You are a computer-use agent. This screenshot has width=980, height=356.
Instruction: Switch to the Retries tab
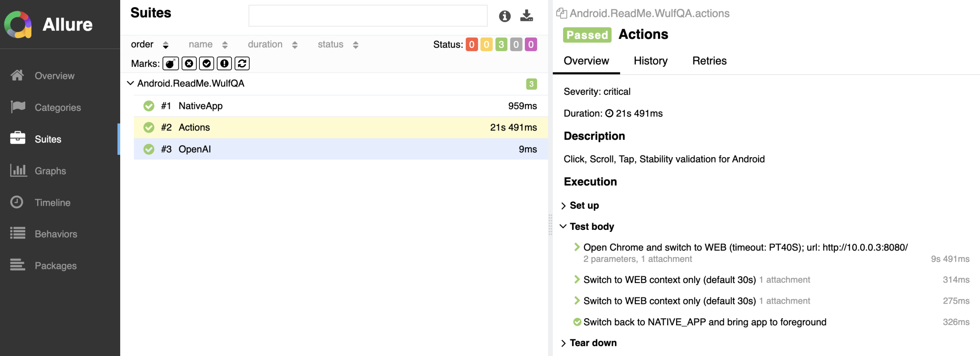[709, 61]
